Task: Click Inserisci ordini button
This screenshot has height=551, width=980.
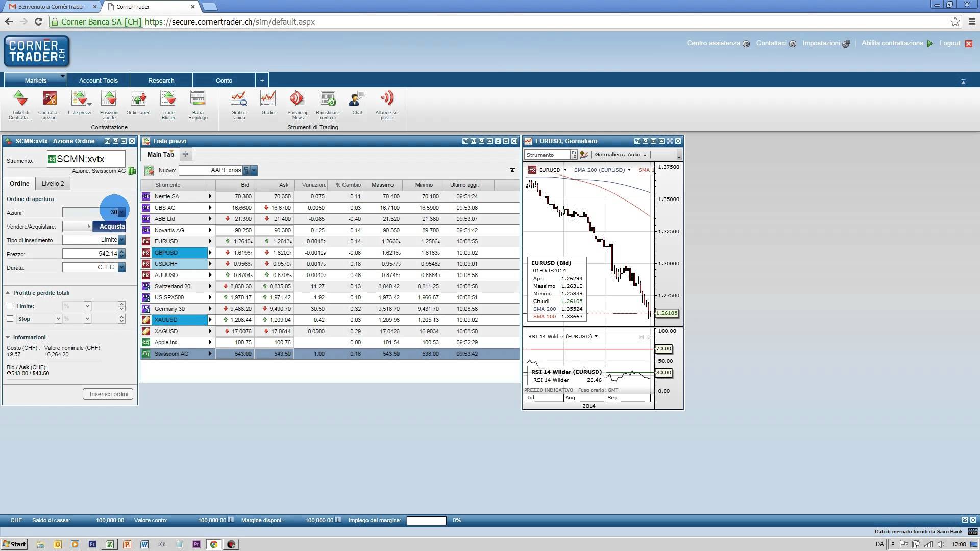Action: pos(108,394)
